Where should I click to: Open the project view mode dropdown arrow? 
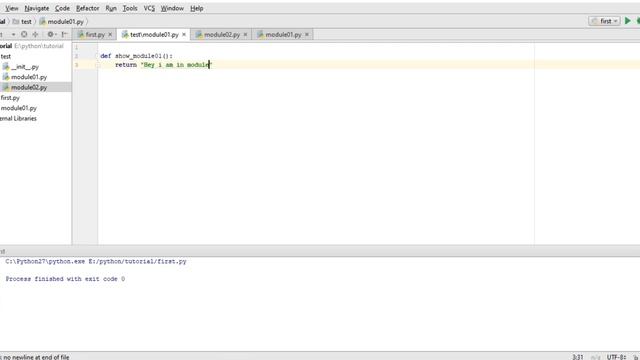point(13,35)
